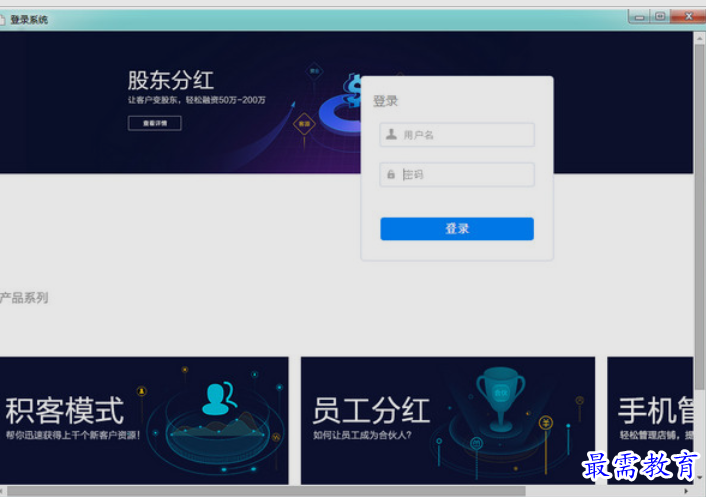Focus the 用户名 username input field
The width and height of the screenshot is (706, 497).
(x=457, y=135)
